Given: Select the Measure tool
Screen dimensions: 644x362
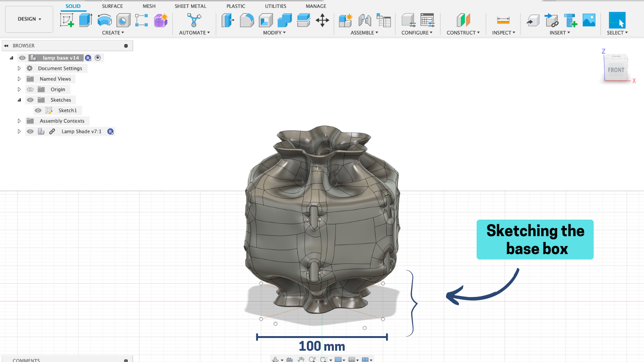Looking at the screenshot, I should pos(504,20).
